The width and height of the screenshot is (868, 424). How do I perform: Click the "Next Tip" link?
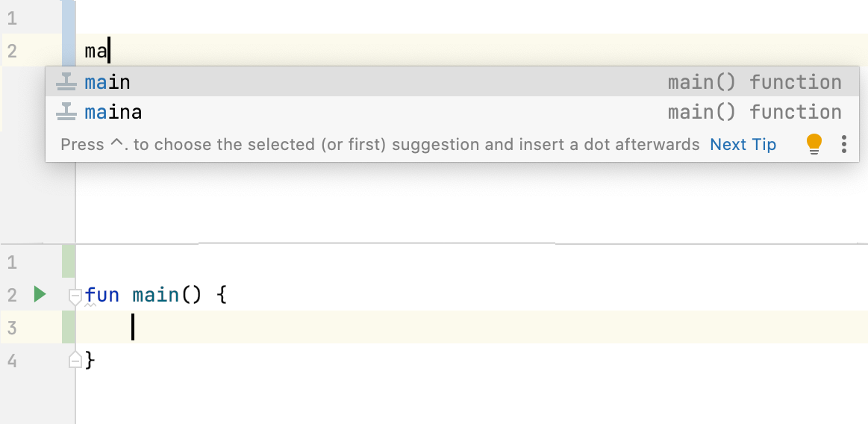pyautogui.click(x=743, y=144)
